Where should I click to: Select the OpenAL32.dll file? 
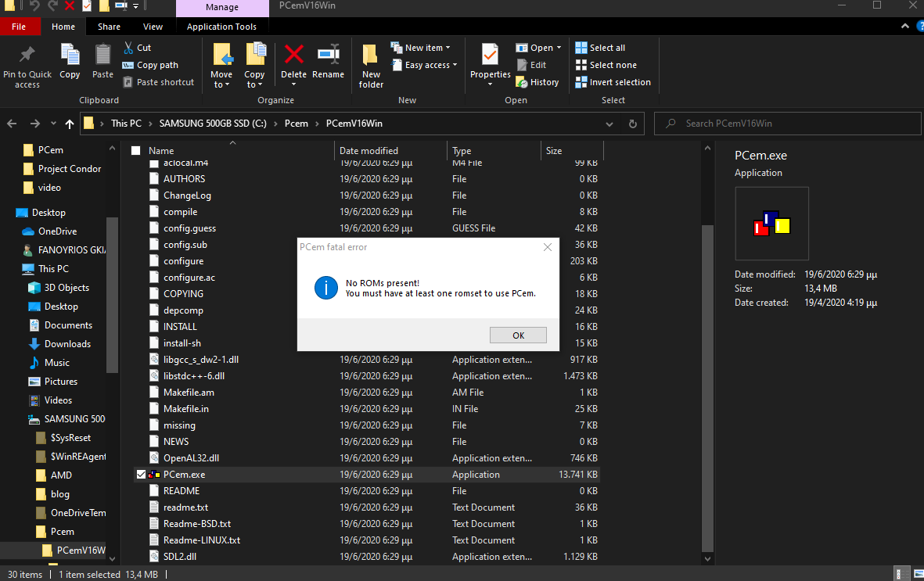coord(191,458)
